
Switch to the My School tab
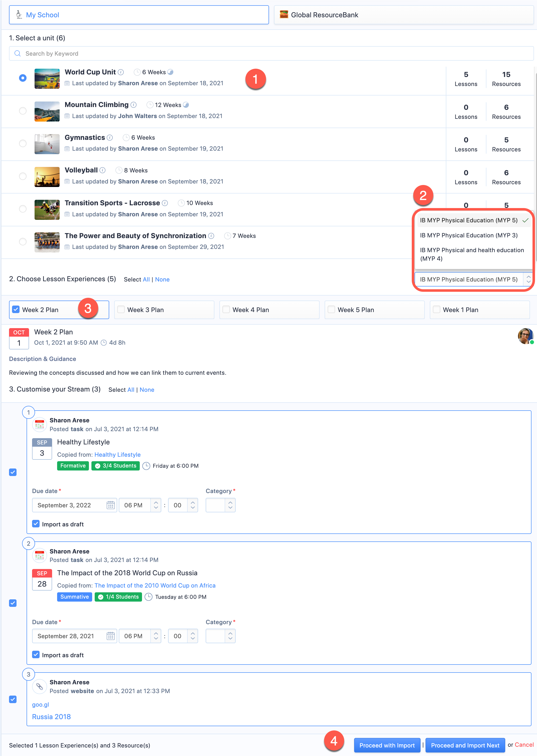(x=139, y=15)
